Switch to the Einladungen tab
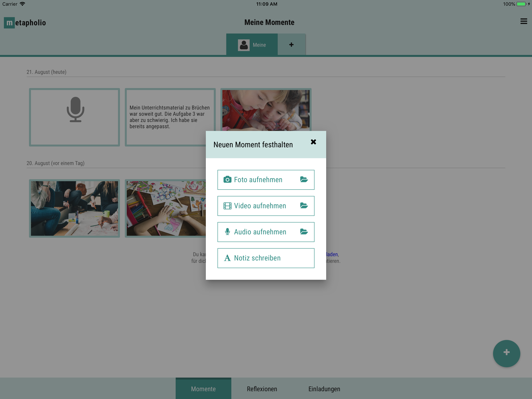The height and width of the screenshot is (399, 532). tap(324, 389)
